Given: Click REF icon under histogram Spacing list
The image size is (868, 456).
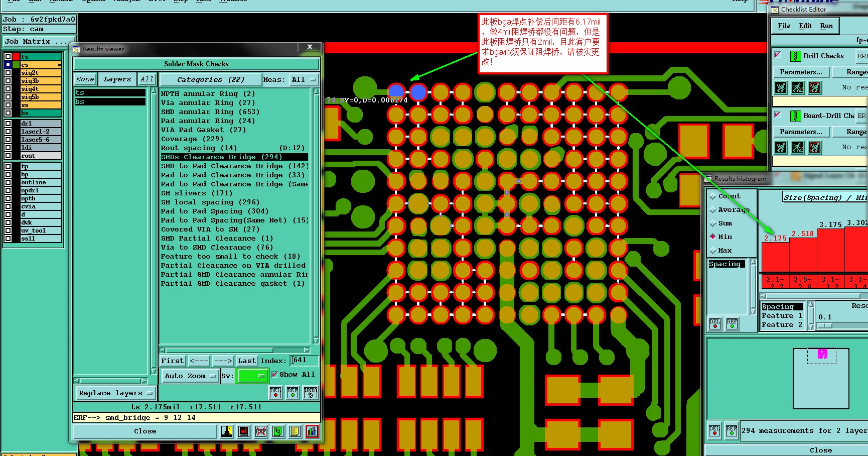Looking at the screenshot, I should 732,323.
